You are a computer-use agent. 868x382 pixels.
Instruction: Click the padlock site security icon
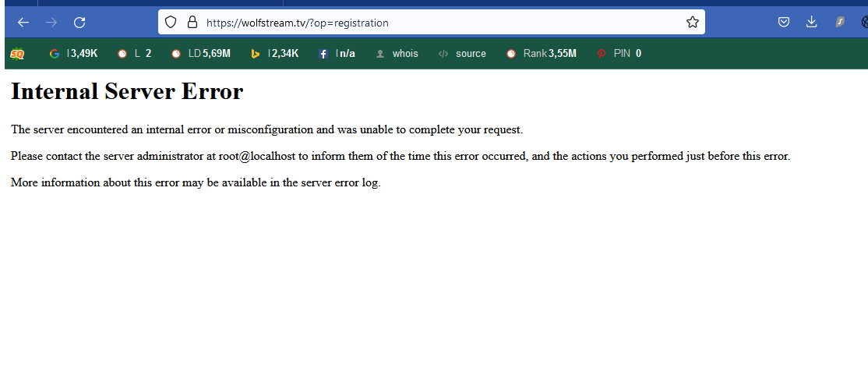click(192, 23)
